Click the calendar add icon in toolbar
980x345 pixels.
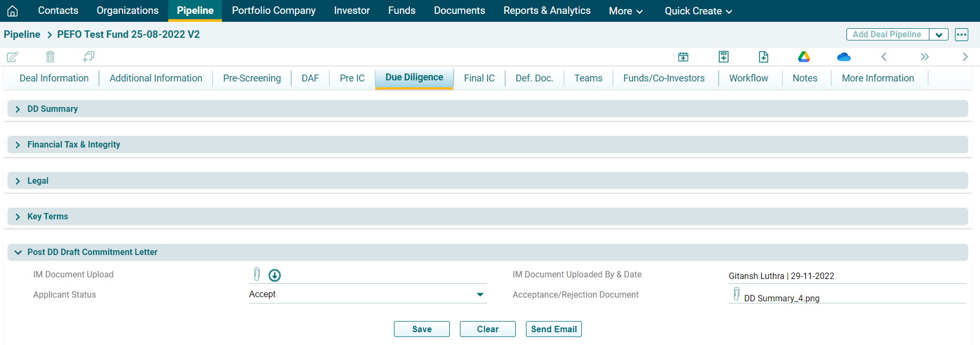click(683, 56)
